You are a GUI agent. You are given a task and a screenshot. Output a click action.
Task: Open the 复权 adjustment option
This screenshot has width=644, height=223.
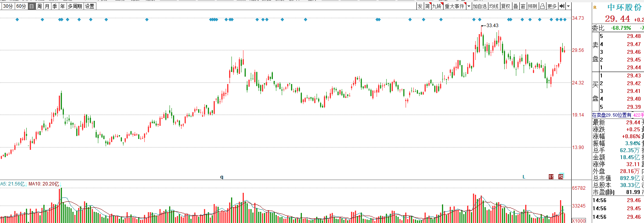(x=506, y=6)
